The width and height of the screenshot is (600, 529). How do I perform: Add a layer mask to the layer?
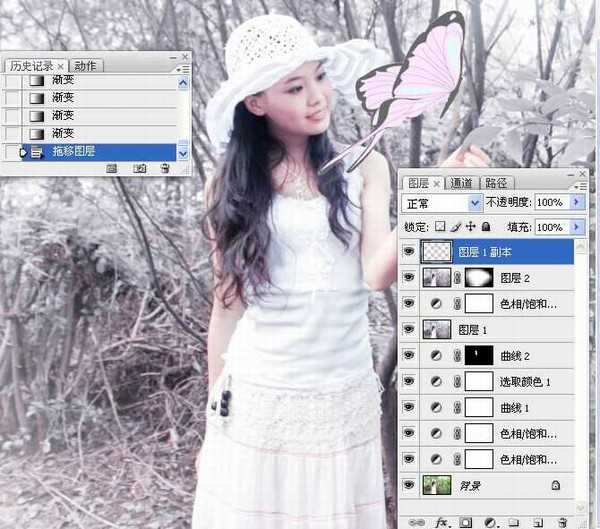click(x=465, y=522)
